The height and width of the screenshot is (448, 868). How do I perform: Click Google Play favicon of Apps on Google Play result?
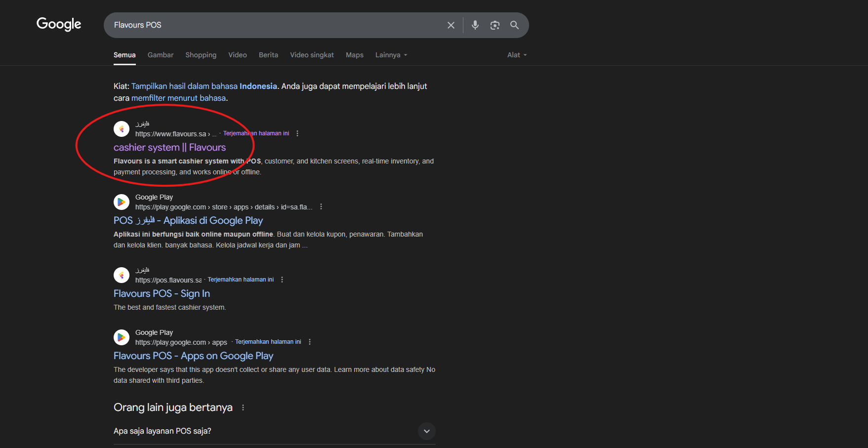122,337
